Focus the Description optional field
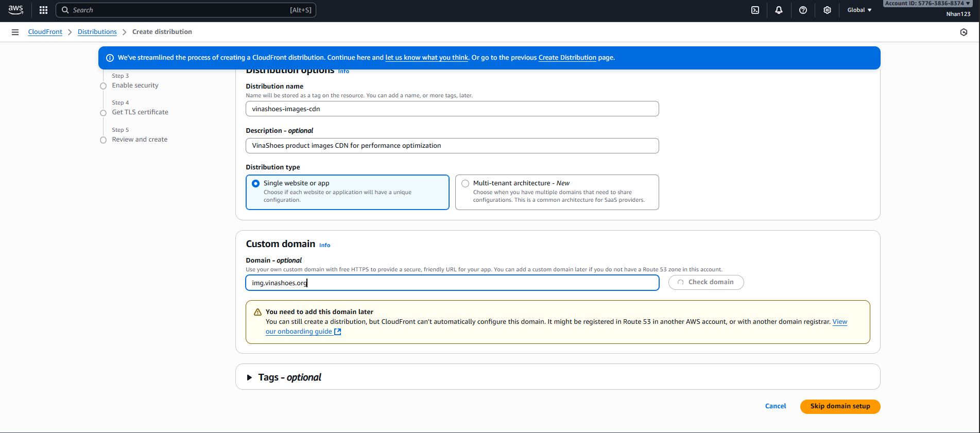980x433 pixels. point(452,146)
